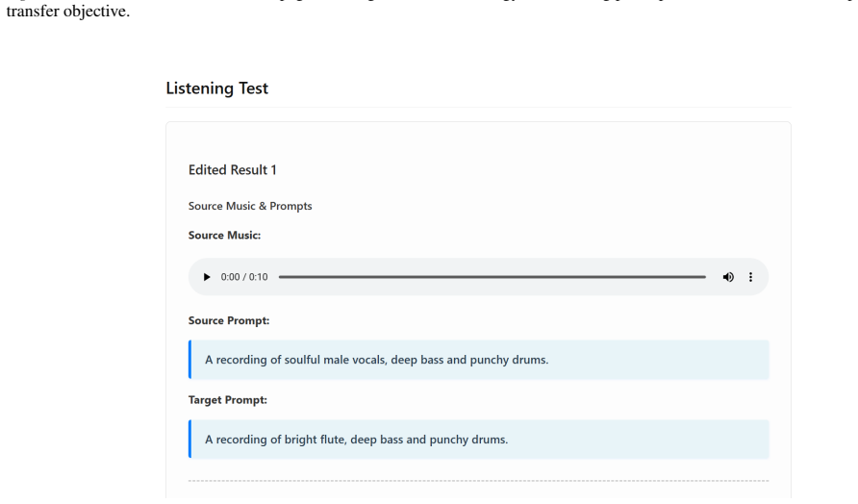
Task: Click the Edited Result 1 title
Action: coord(233,170)
